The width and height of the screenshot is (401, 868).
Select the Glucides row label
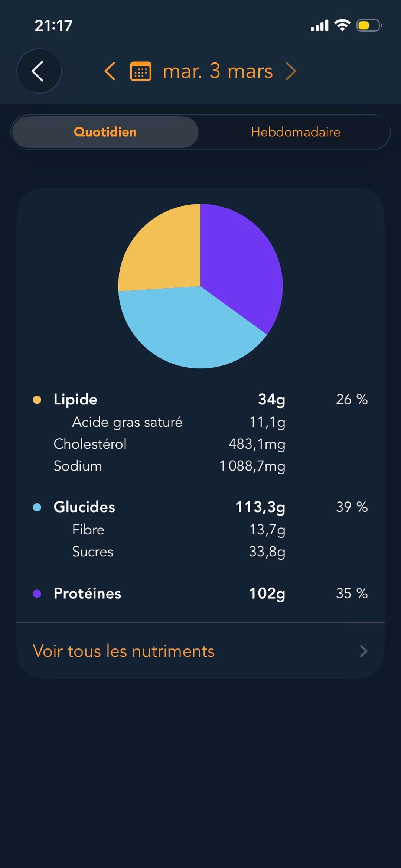pos(84,507)
